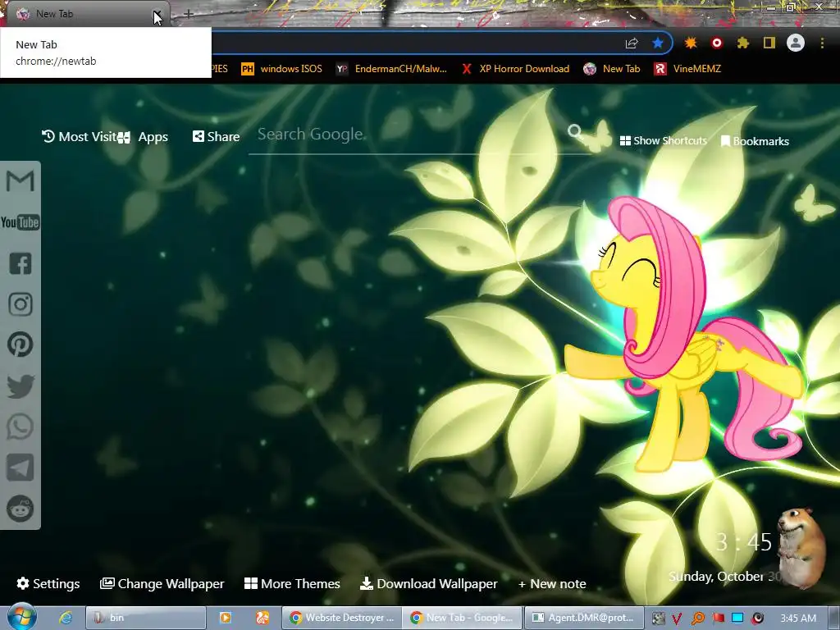This screenshot has width=840, height=630.
Task: Open the red circle extension icon
Action: 717,43
